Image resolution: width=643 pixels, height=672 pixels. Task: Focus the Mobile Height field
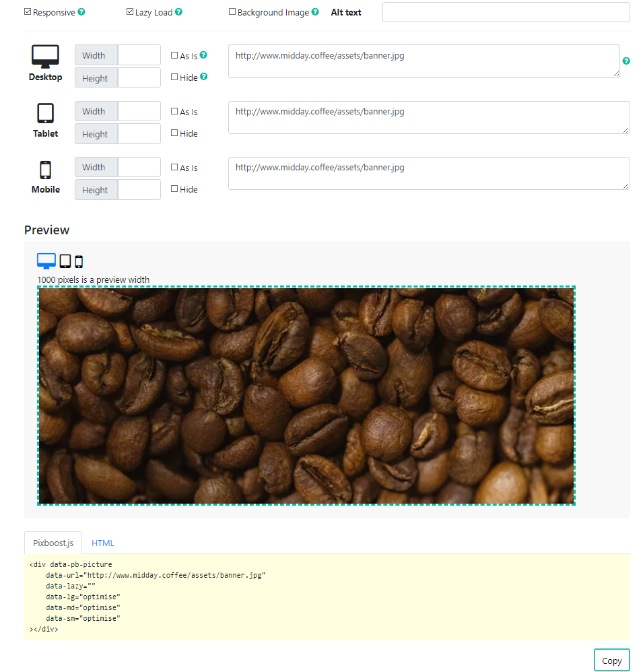[x=139, y=189]
